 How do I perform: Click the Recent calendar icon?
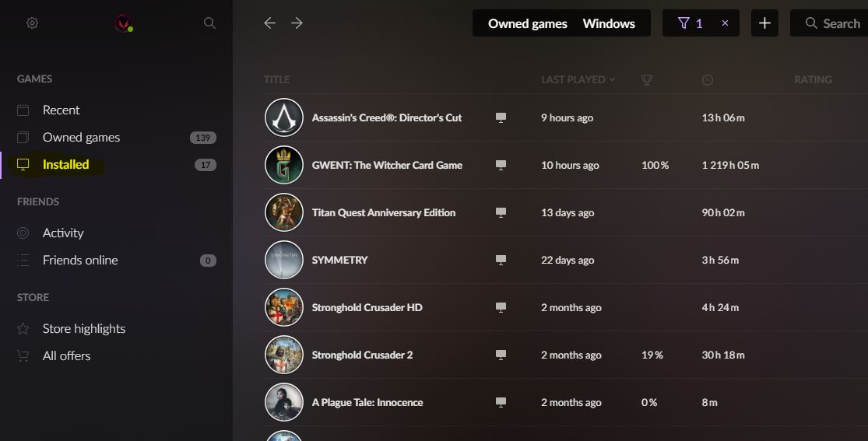coord(23,110)
